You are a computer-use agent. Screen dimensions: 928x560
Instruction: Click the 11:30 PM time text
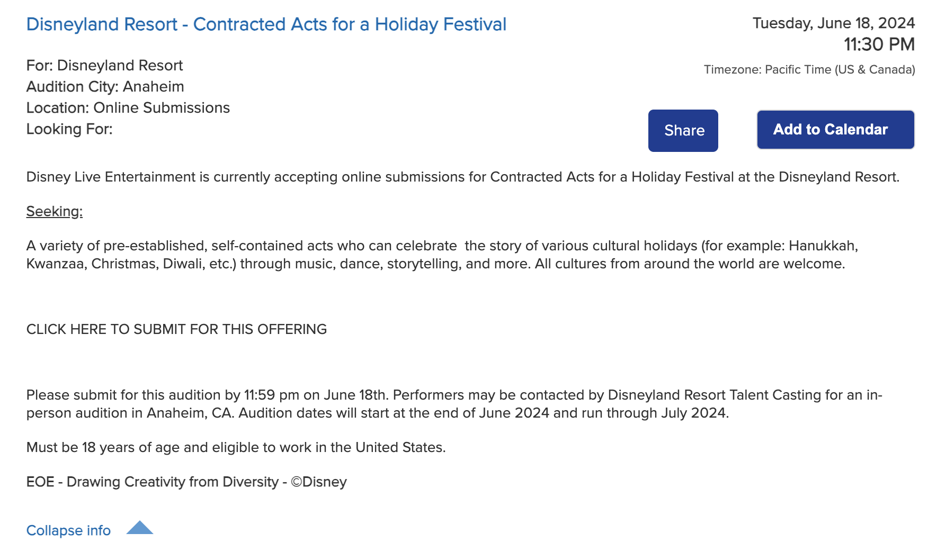pyautogui.click(x=879, y=44)
